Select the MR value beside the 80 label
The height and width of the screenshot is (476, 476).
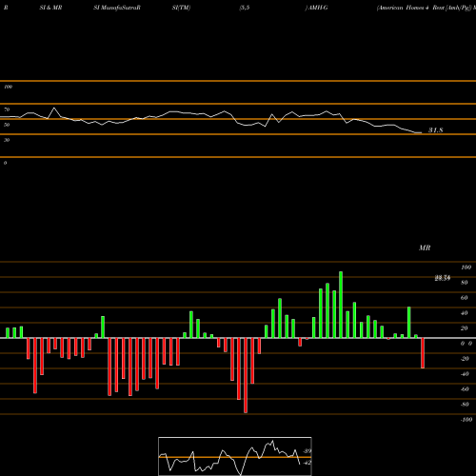[443, 278]
